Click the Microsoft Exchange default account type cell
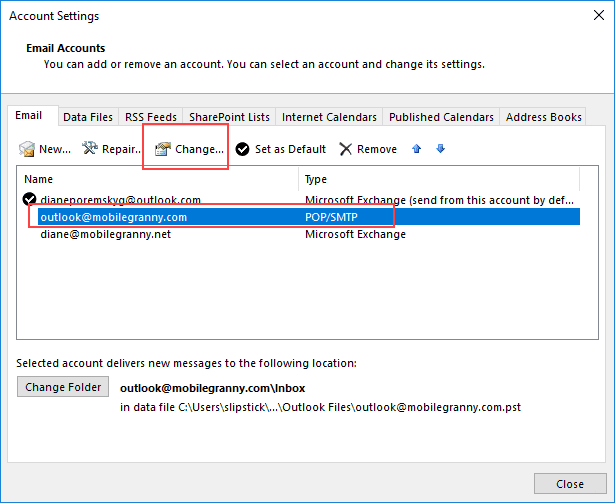Image resolution: width=615 pixels, height=503 pixels. click(439, 200)
